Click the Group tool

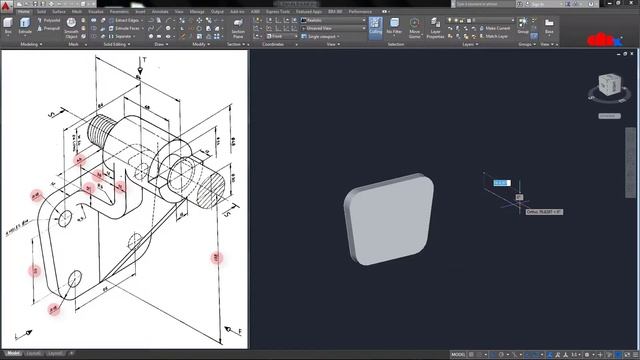tap(523, 26)
